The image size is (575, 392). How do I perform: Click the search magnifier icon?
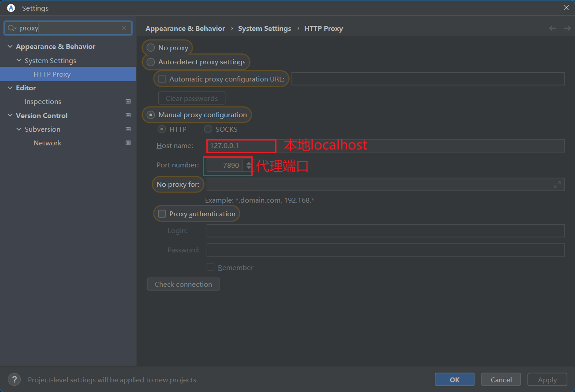point(12,28)
